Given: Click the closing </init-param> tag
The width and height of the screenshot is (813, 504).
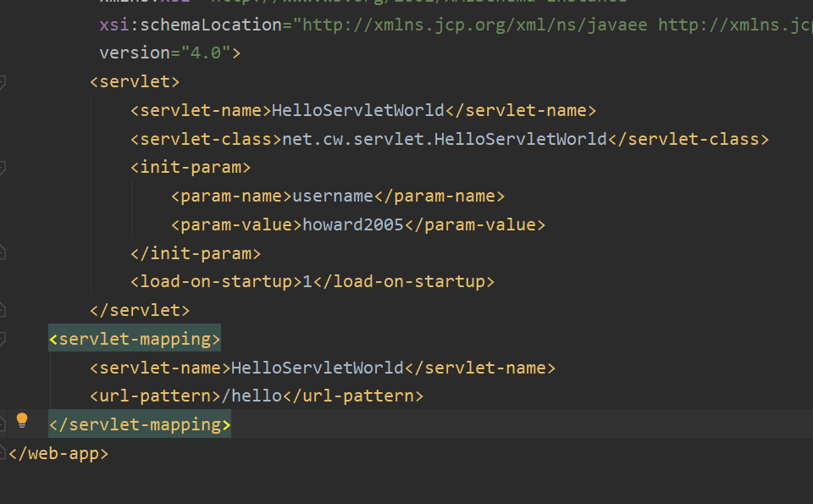Looking at the screenshot, I should (196, 253).
